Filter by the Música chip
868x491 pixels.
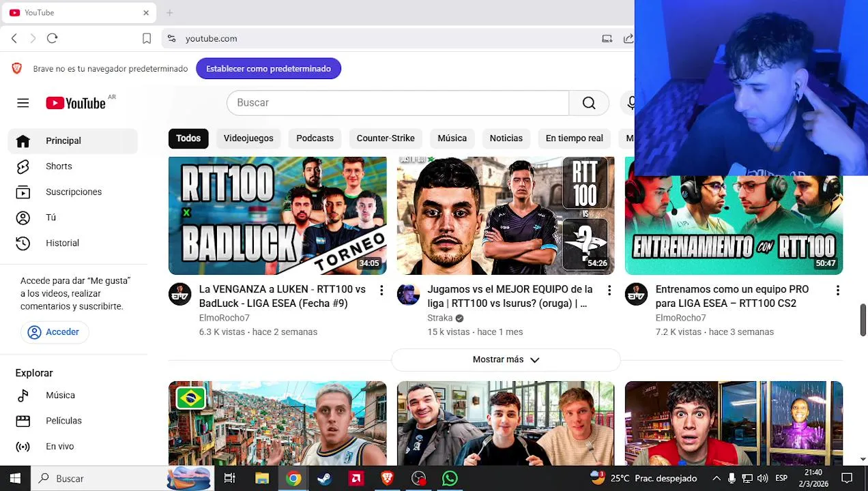[452, 138]
